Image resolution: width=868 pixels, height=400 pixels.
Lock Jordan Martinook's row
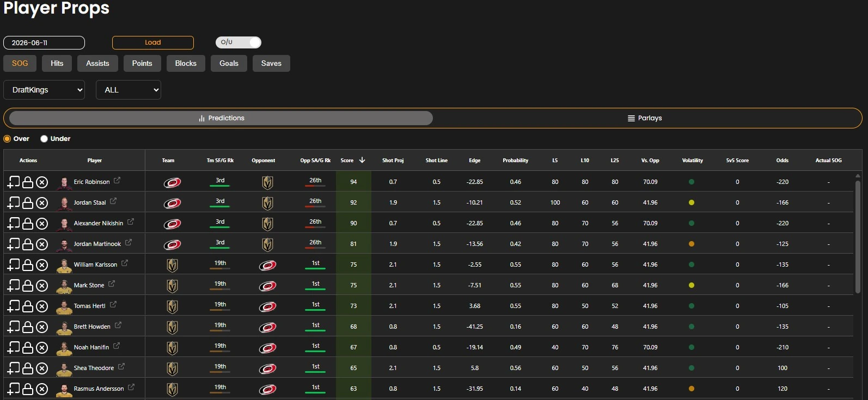click(x=28, y=244)
